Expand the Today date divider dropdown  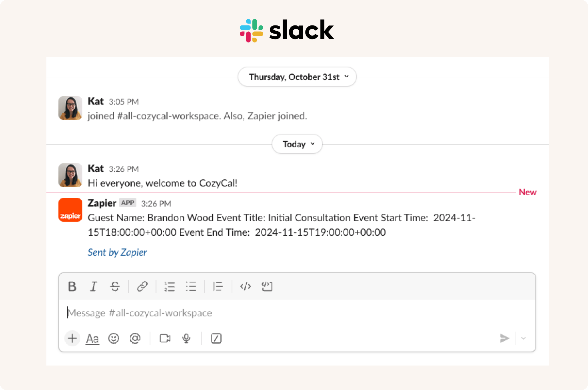coord(297,144)
